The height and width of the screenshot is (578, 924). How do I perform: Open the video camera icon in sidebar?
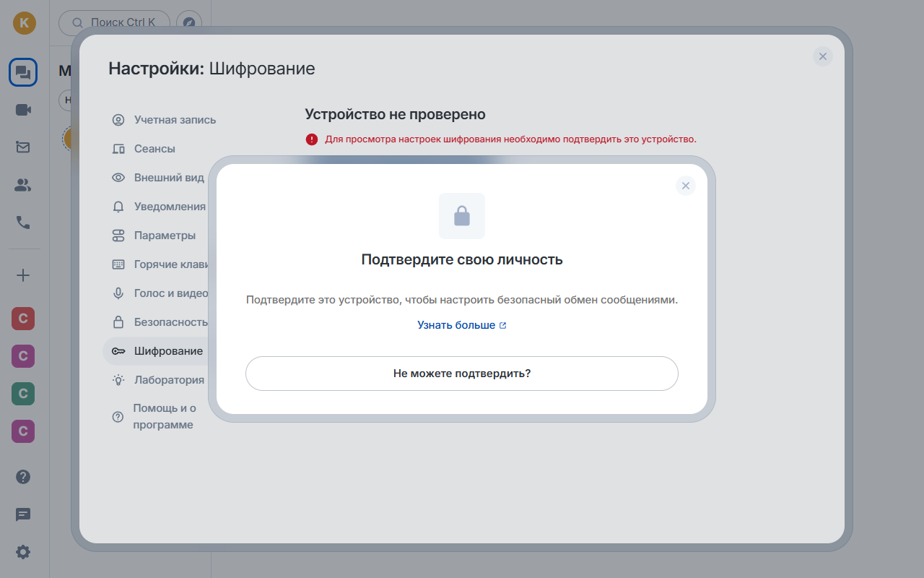23,110
